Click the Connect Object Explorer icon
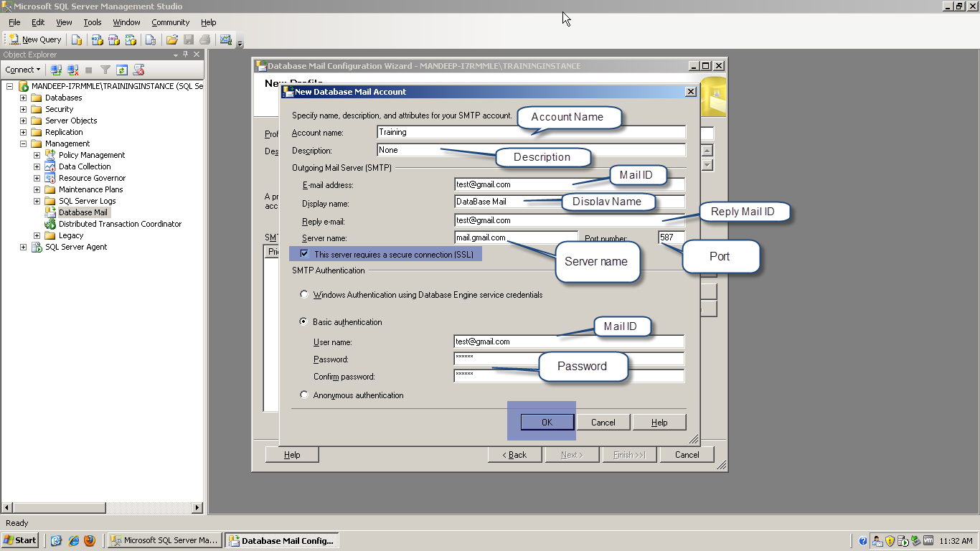The image size is (980, 551). (x=56, y=70)
